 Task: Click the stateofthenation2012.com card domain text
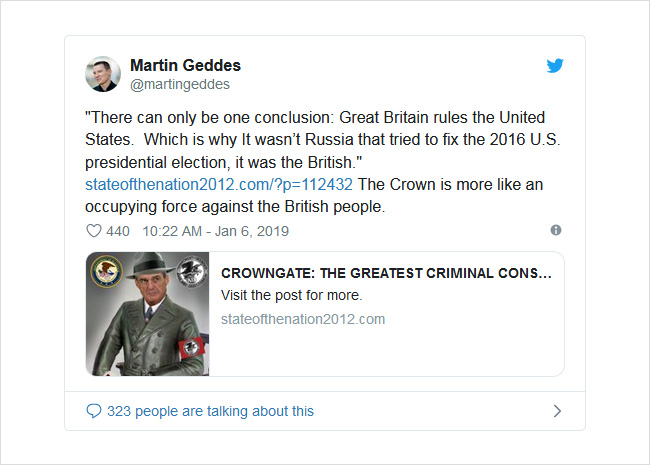click(x=303, y=319)
